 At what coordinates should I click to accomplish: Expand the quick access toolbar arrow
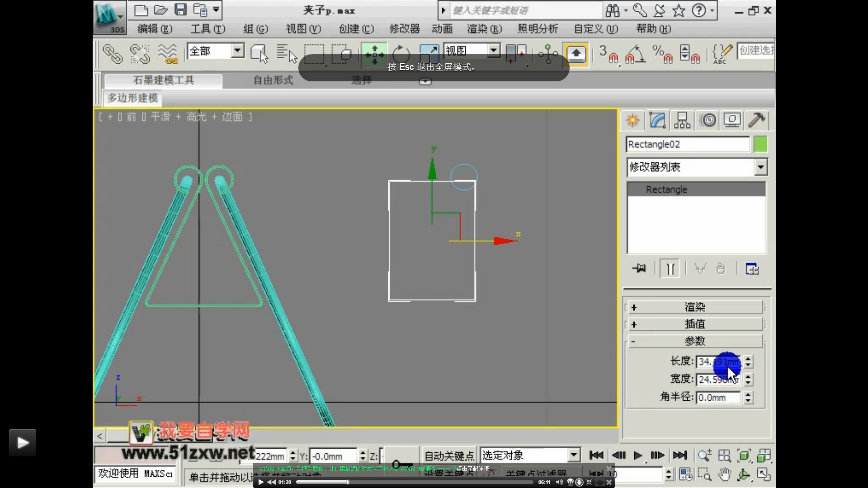coord(216,9)
